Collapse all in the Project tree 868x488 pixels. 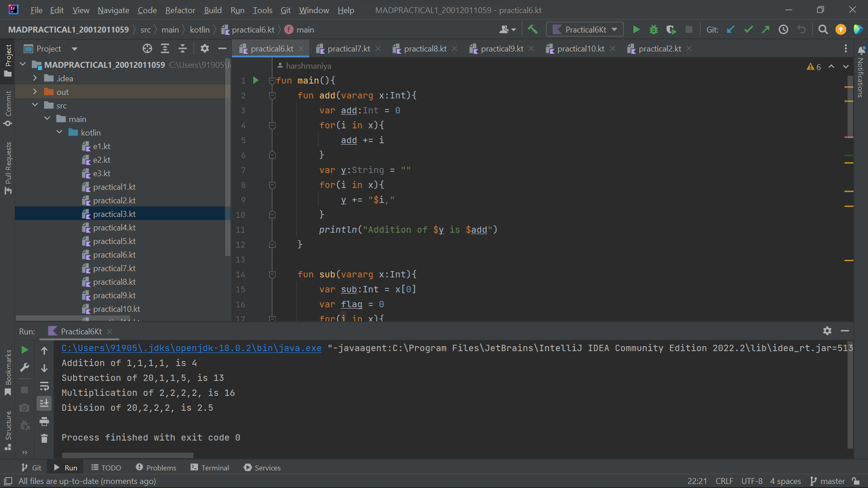click(x=183, y=48)
